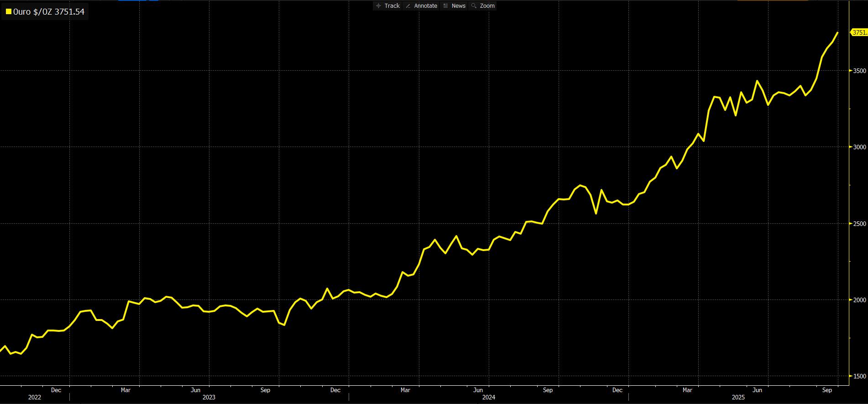Click the News list icon
The width and height of the screenshot is (868, 404).
coord(445,6)
